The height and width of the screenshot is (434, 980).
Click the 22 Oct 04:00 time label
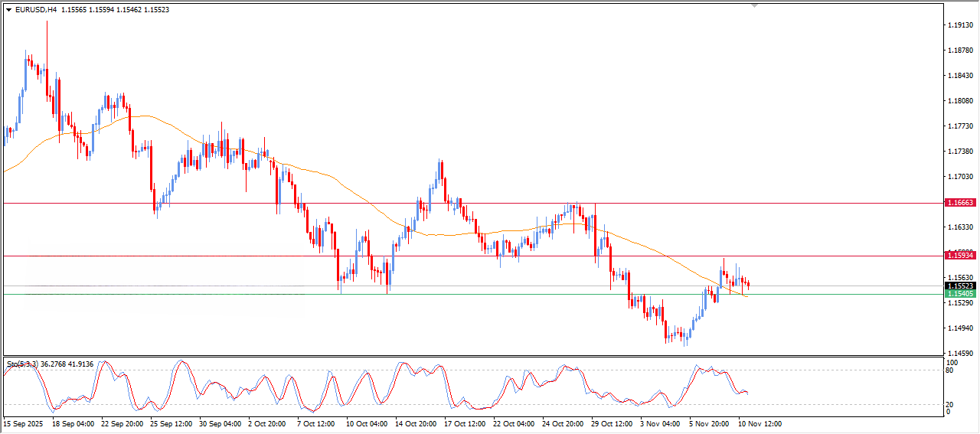tap(513, 423)
